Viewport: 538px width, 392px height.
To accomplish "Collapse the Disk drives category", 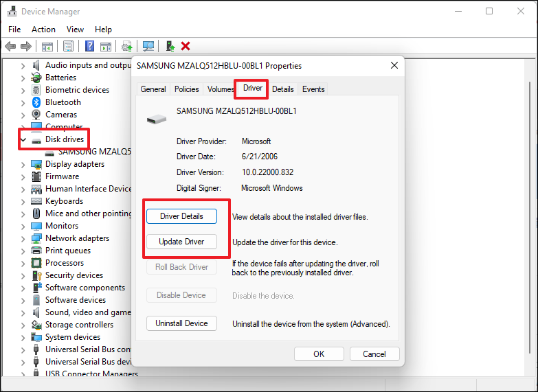I will pyautogui.click(x=23, y=139).
